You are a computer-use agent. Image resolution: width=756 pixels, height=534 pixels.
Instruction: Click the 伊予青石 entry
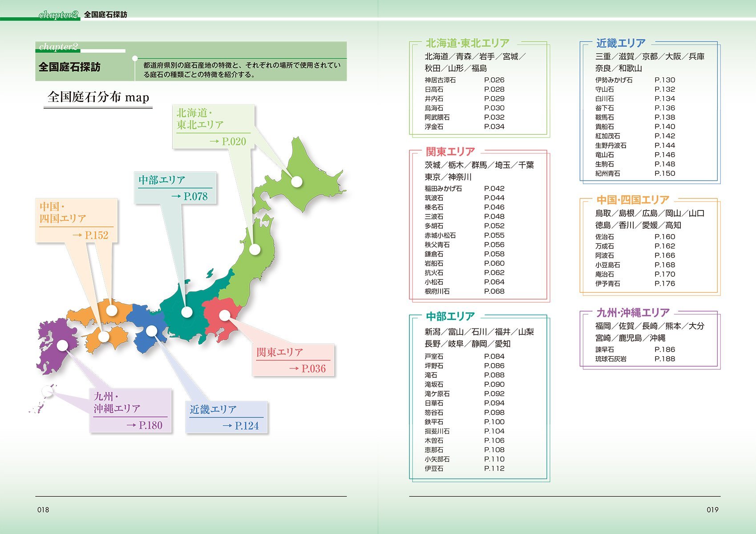635,283
